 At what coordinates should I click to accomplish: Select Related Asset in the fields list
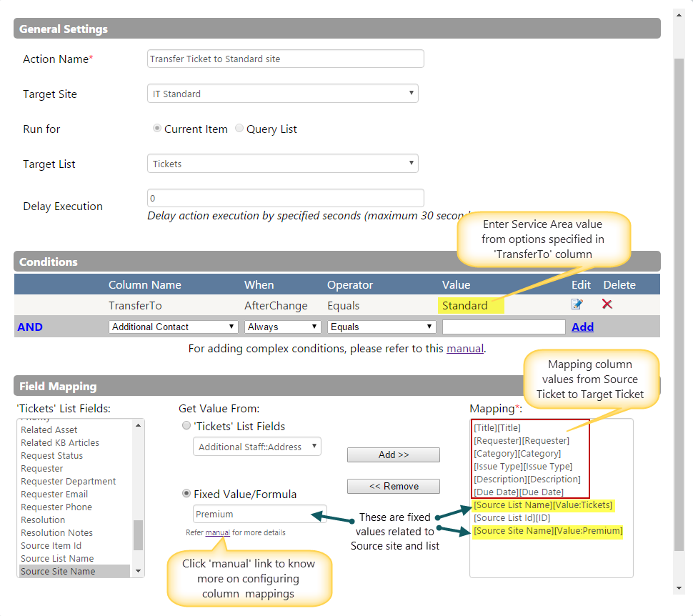pyautogui.click(x=49, y=429)
